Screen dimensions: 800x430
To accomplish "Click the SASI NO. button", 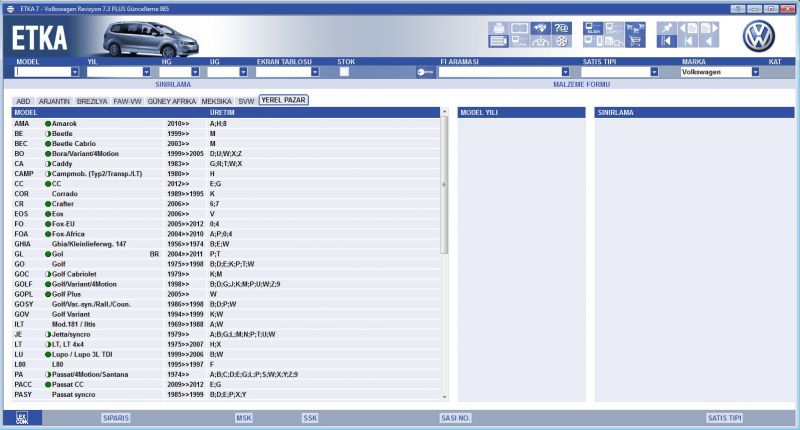I will click(x=455, y=418).
